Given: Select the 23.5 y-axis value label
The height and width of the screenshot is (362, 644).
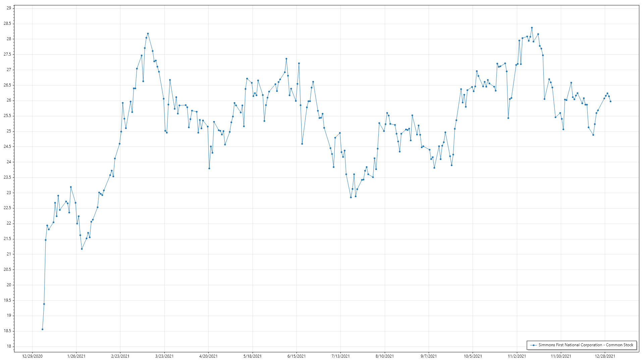Looking at the screenshot, I should point(7,177).
